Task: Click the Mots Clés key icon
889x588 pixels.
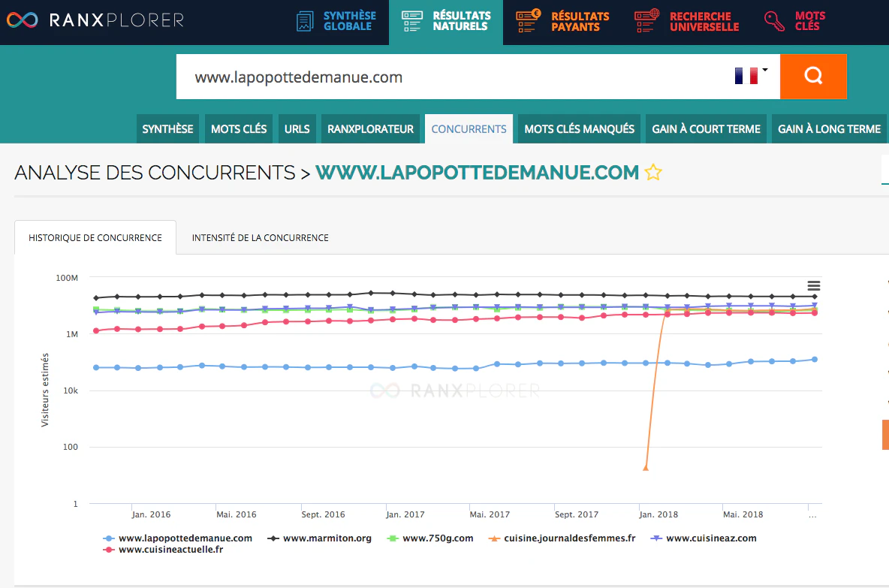Action: click(x=774, y=21)
